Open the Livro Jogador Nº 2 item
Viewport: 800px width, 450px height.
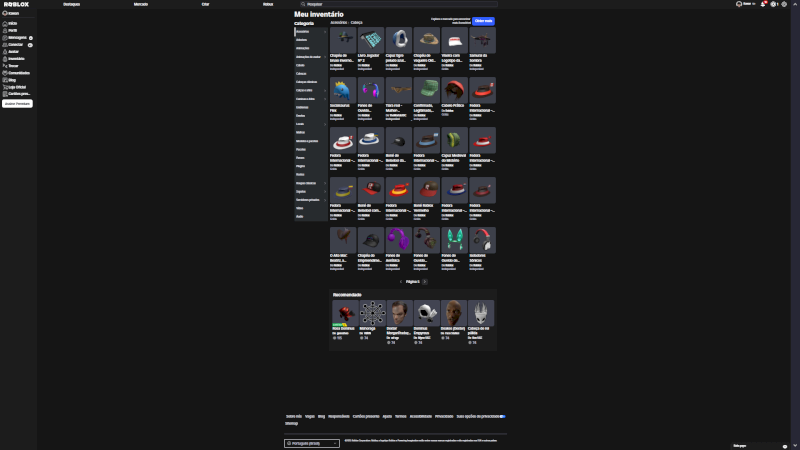click(371, 40)
